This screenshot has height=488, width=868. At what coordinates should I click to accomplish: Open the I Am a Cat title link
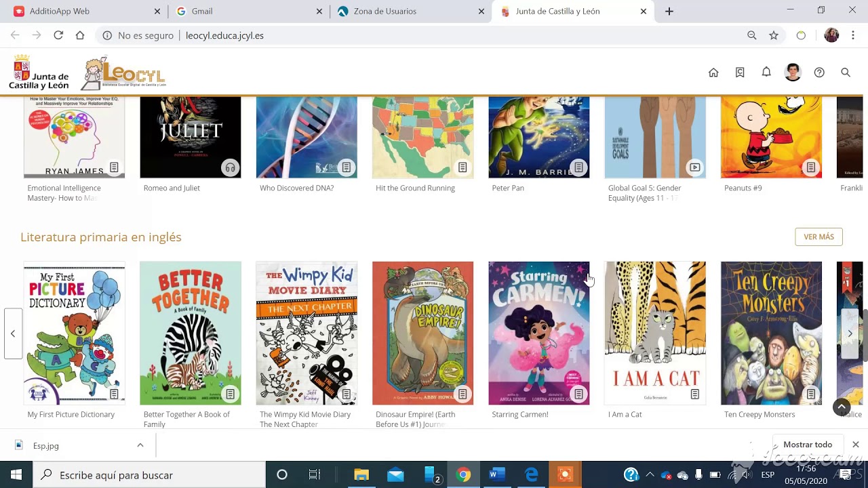625,414
